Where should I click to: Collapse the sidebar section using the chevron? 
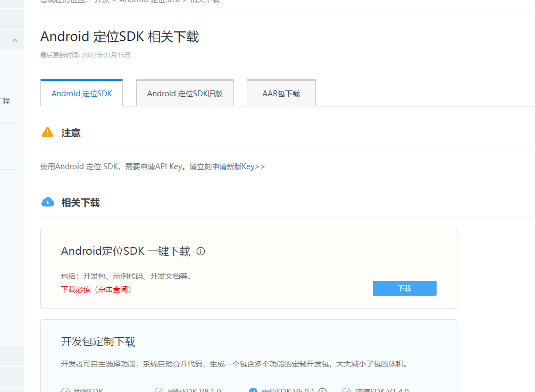[x=15, y=40]
